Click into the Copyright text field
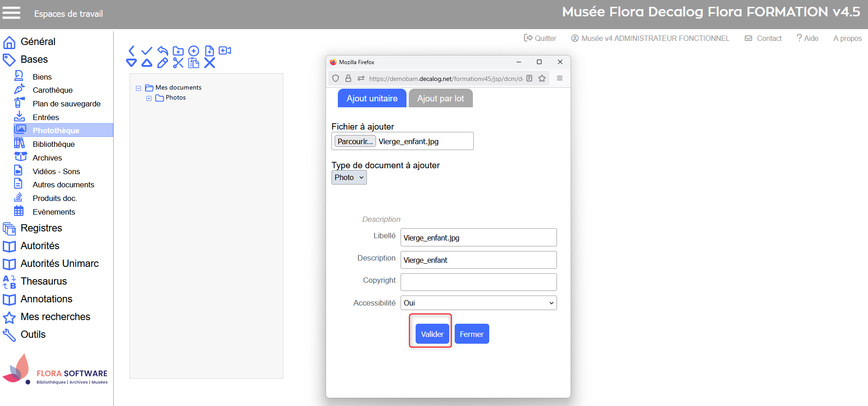 [478, 282]
